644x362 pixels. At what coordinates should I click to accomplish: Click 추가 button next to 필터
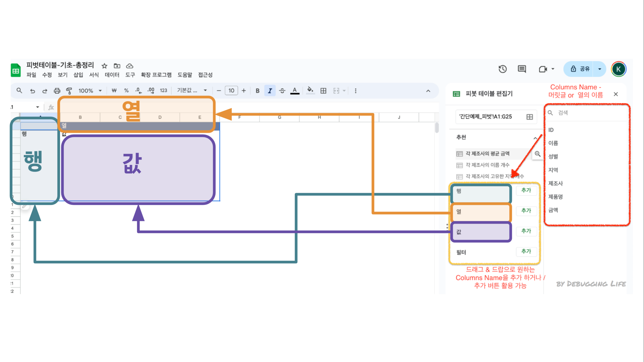pyautogui.click(x=526, y=251)
